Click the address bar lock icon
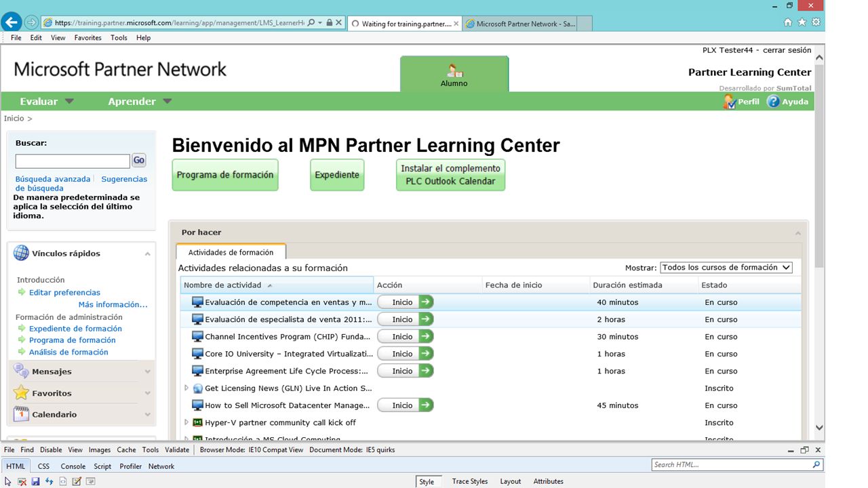 pyautogui.click(x=329, y=22)
